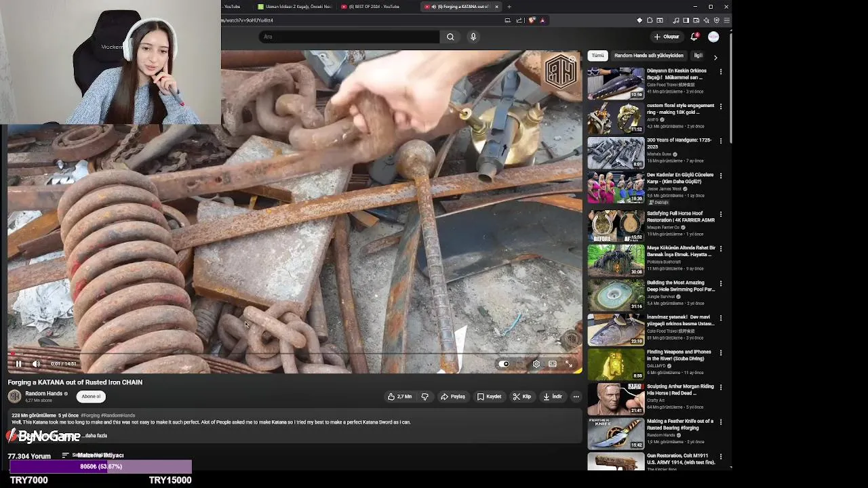Save the video using the Kaydet button
Screen dimensions: 868x488
point(489,396)
